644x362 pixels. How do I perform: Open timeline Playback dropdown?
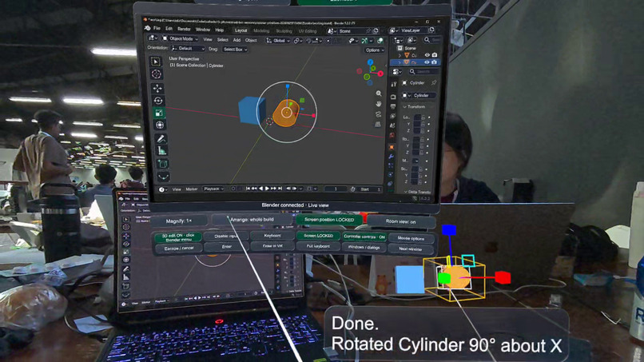(x=213, y=189)
